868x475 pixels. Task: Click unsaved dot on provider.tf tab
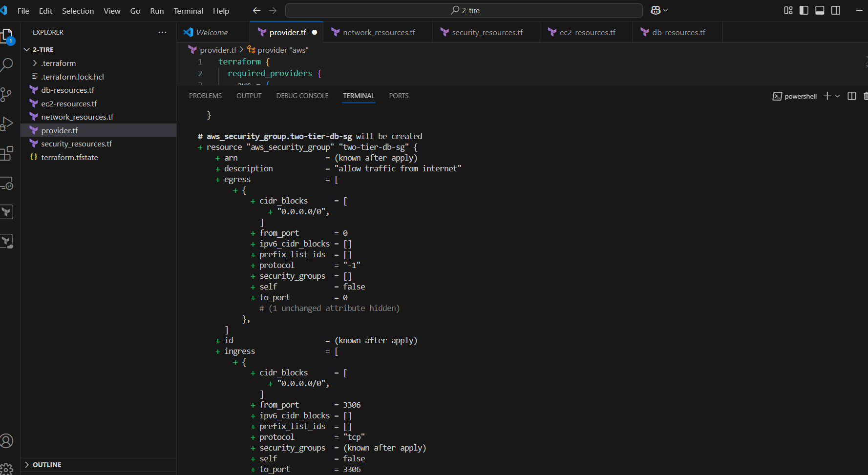[315, 32]
